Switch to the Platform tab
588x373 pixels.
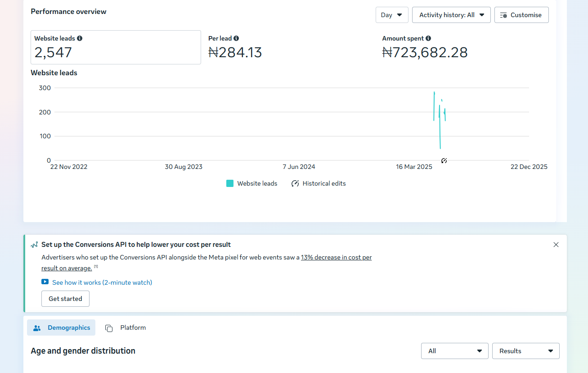(126, 328)
